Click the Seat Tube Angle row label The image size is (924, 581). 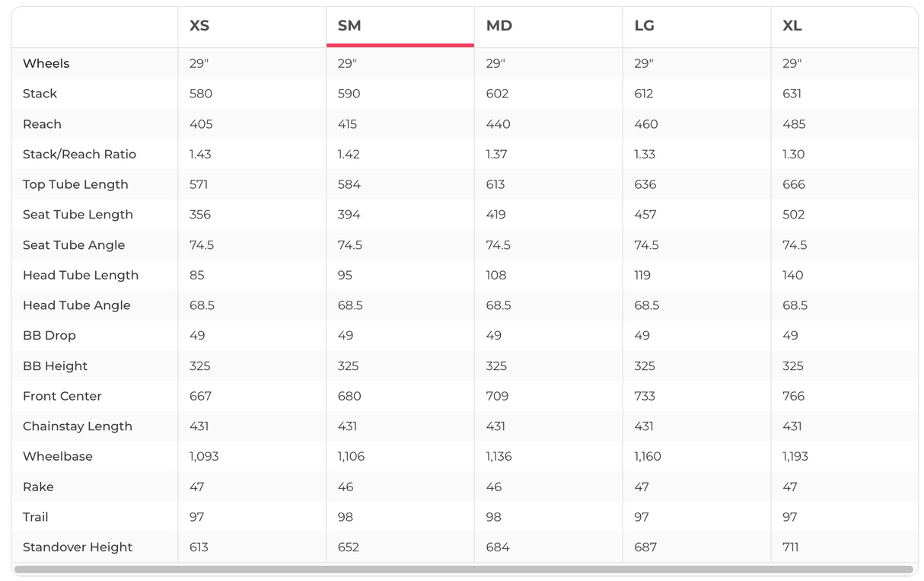(74, 245)
